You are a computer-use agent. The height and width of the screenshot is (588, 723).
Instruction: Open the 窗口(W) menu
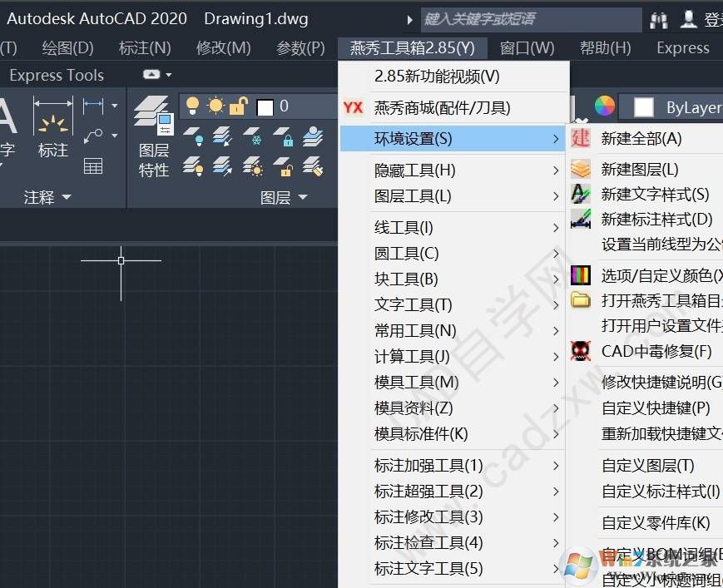[x=527, y=47]
